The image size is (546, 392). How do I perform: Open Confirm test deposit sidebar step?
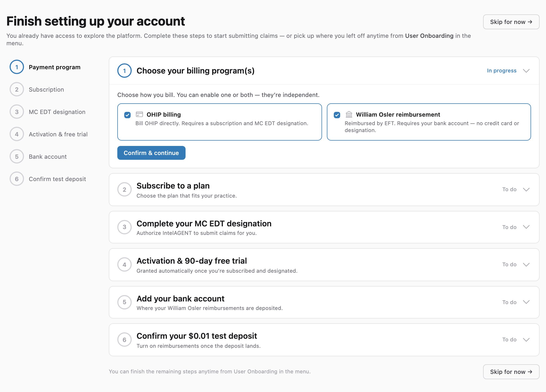tap(57, 179)
